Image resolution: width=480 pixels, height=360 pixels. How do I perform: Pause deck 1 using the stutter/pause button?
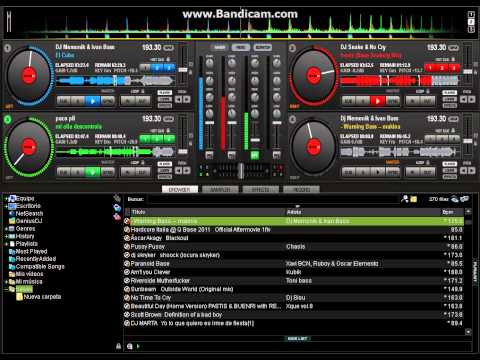point(78,101)
